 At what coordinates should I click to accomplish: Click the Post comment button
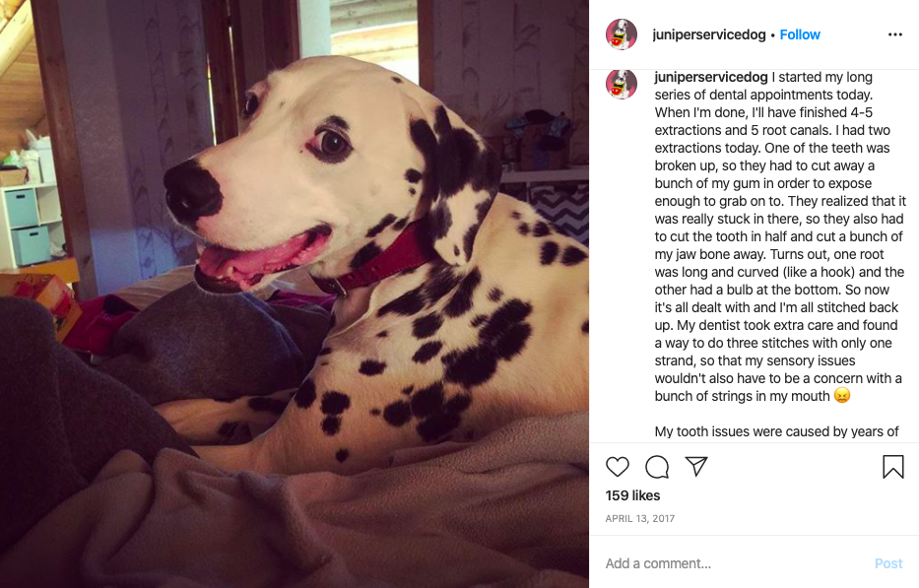pos(888,563)
